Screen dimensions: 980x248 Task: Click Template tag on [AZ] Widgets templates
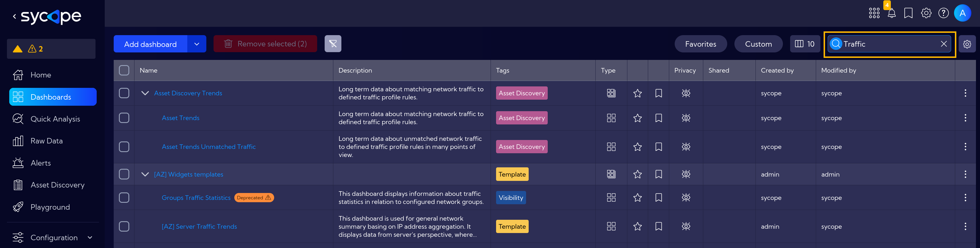[512, 174]
